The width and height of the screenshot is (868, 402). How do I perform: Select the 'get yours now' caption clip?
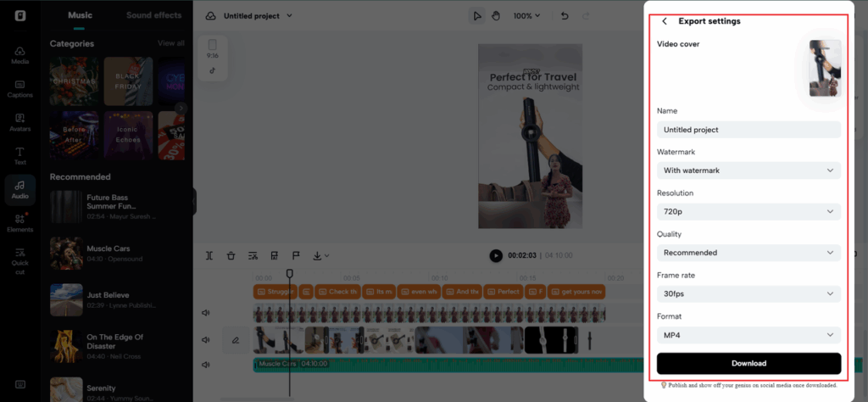pyautogui.click(x=576, y=291)
